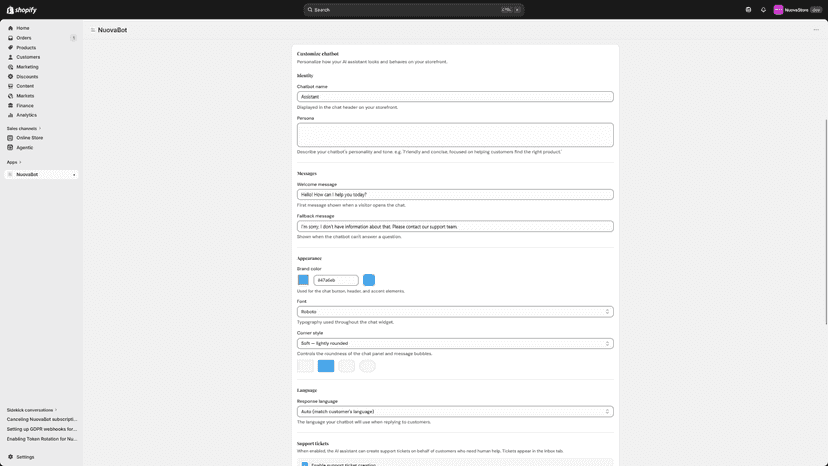Click the Content icon in sidebar
828x466 pixels.
click(10, 86)
